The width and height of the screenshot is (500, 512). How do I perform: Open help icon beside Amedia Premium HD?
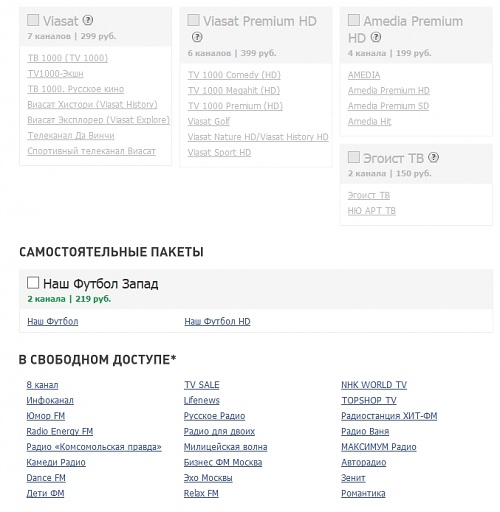click(376, 37)
